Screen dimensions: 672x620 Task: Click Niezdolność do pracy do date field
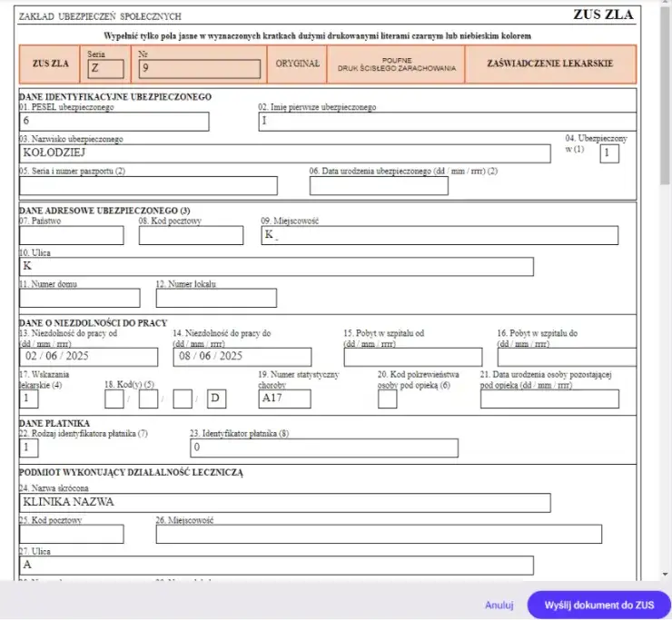[x=242, y=357]
